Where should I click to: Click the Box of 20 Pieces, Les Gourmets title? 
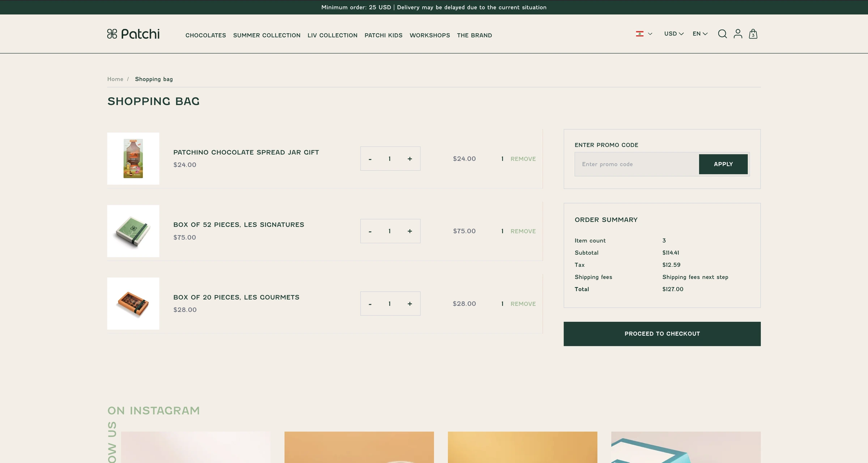236,297
